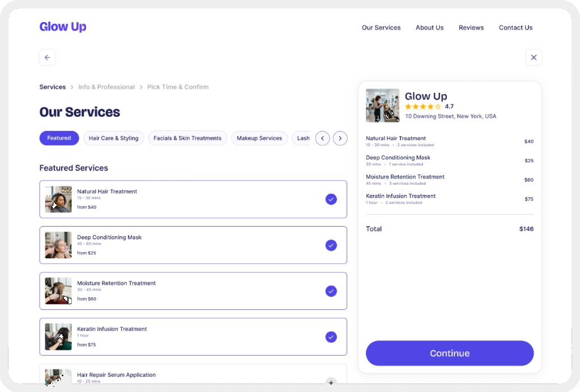Click the $146 total amount
The width and height of the screenshot is (580, 392).
click(x=526, y=229)
